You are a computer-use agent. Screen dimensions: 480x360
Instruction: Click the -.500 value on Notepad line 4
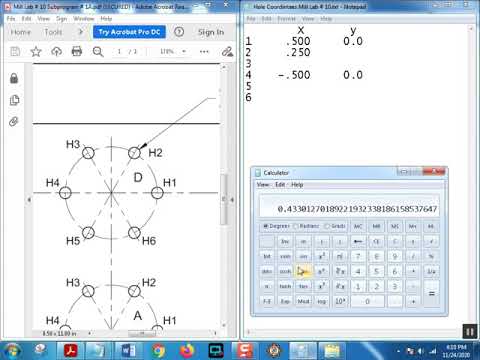click(x=294, y=75)
